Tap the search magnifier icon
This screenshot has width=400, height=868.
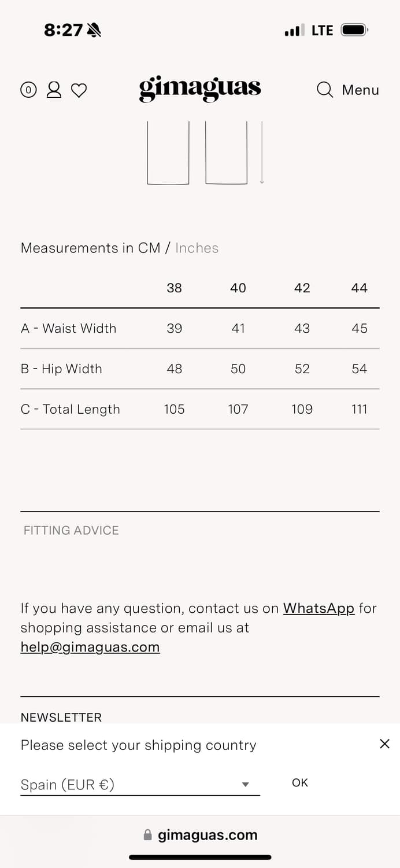click(325, 90)
